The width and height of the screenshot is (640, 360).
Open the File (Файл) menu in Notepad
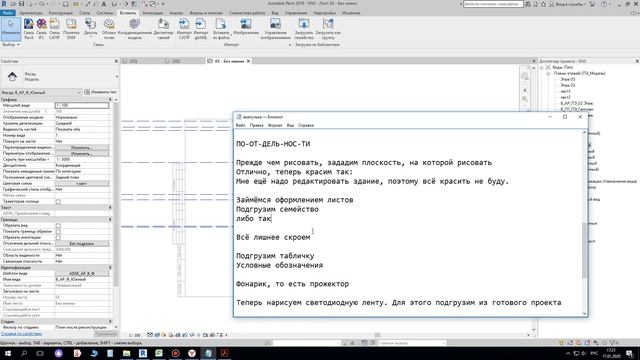240,125
